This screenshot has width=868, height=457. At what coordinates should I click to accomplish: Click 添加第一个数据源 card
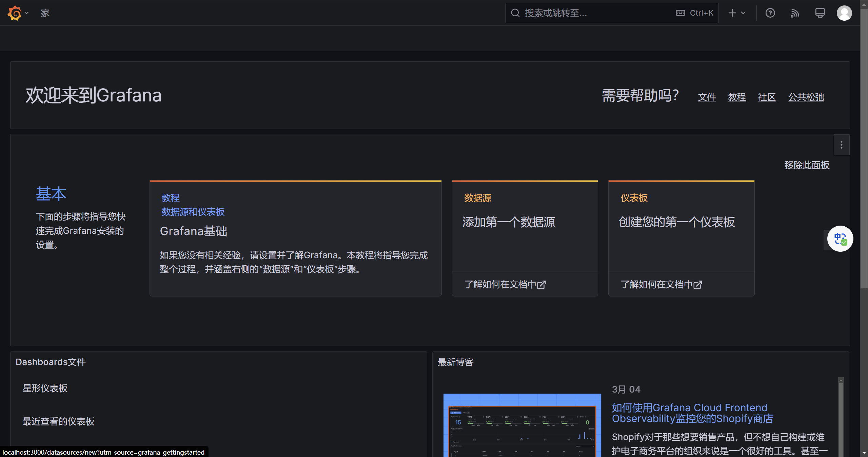(525, 226)
